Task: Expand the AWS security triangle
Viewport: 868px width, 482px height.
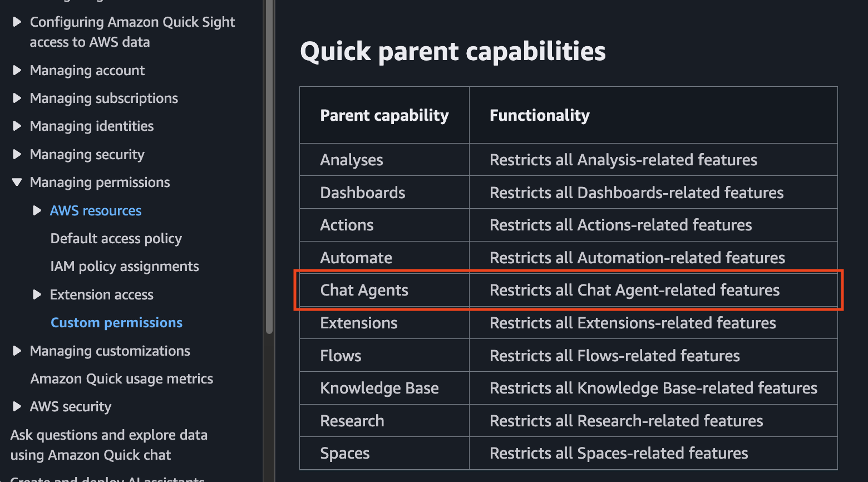Action: click(17, 406)
